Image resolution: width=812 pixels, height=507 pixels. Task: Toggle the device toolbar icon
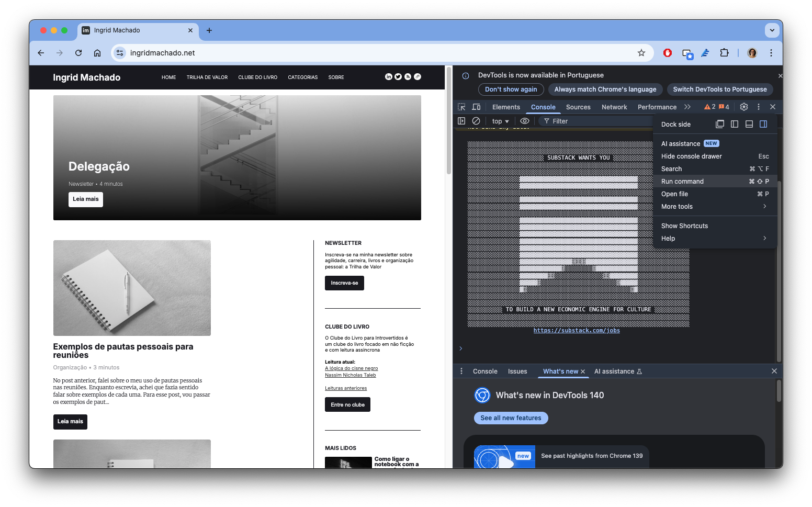[x=476, y=107]
